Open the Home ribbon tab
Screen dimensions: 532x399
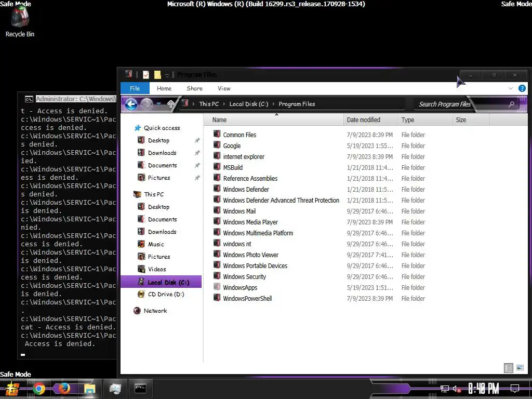pyautogui.click(x=164, y=88)
